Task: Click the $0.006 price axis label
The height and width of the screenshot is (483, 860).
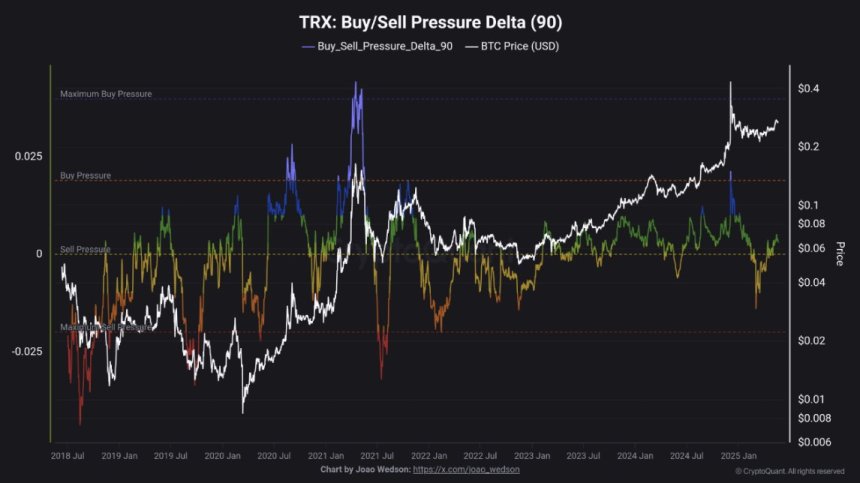Action: [x=813, y=441]
